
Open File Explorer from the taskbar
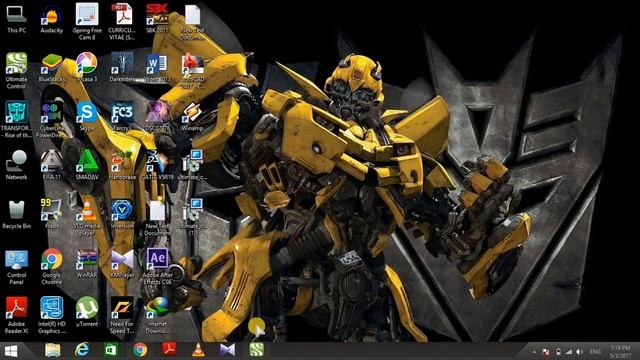[53, 350]
